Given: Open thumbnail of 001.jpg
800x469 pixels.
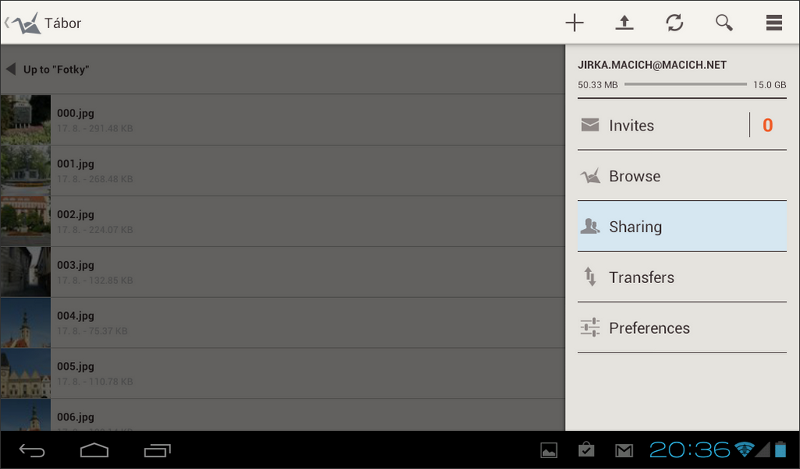Looking at the screenshot, I should click(x=26, y=170).
